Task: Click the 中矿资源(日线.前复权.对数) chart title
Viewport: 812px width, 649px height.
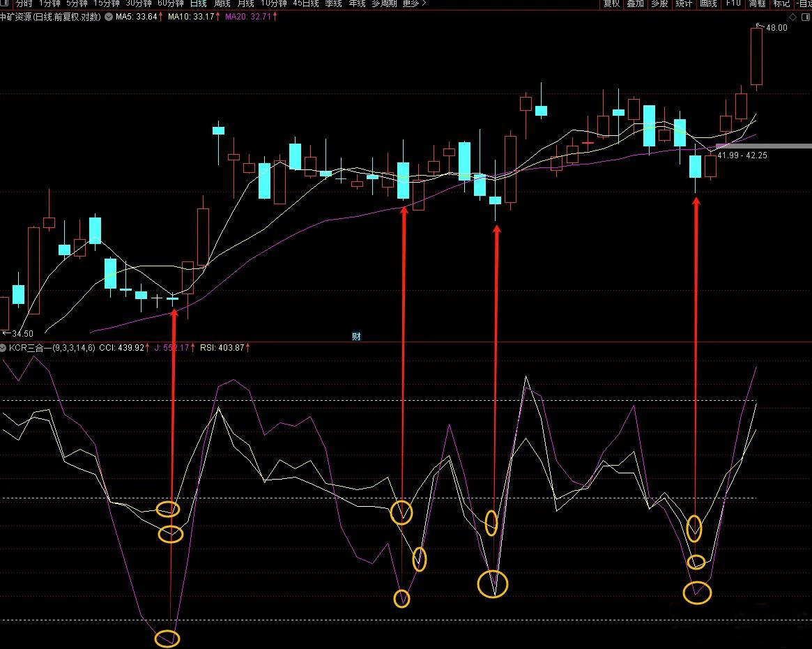Action: tap(50, 17)
